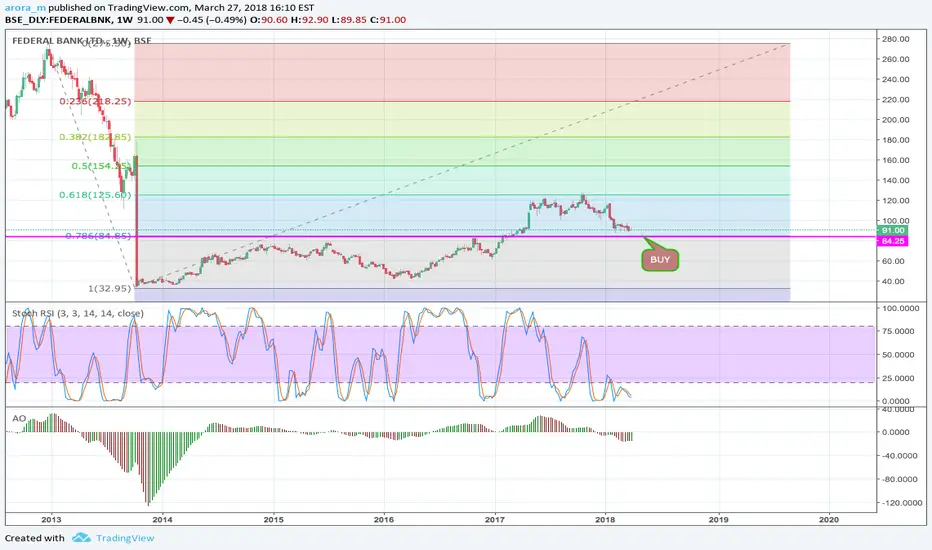Select the 0.618(125.60) Fibonacci label
Viewport: 932px width, 550px height.
click(x=95, y=194)
